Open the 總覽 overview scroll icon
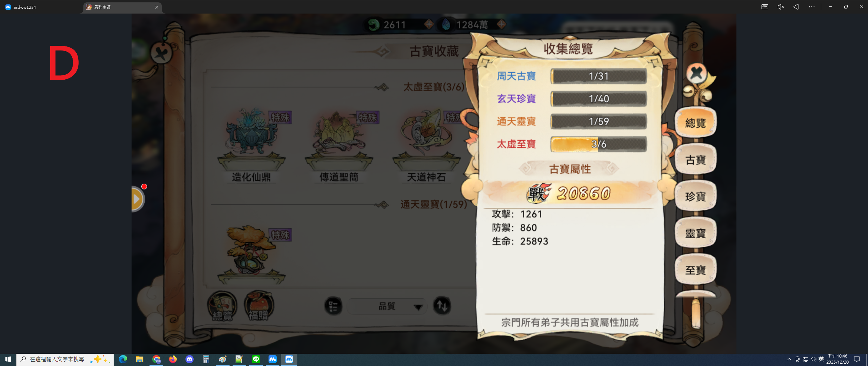The height and width of the screenshot is (366, 868). pyautogui.click(x=222, y=306)
